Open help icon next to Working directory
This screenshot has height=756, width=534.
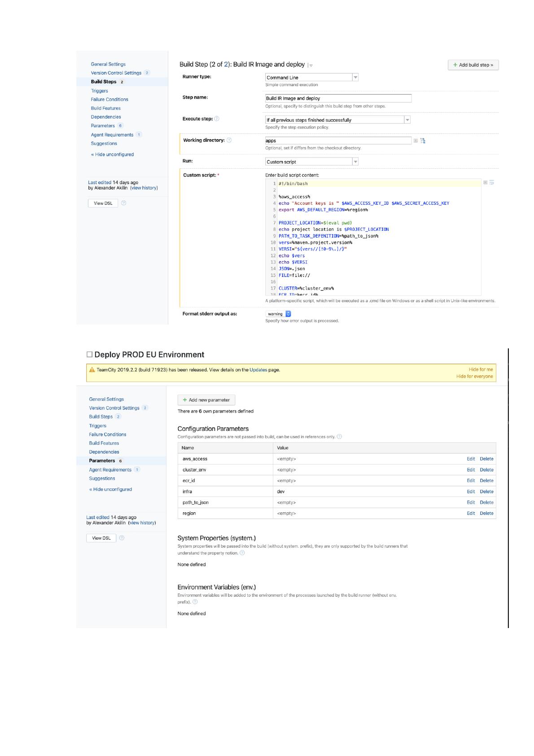coord(229,140)
